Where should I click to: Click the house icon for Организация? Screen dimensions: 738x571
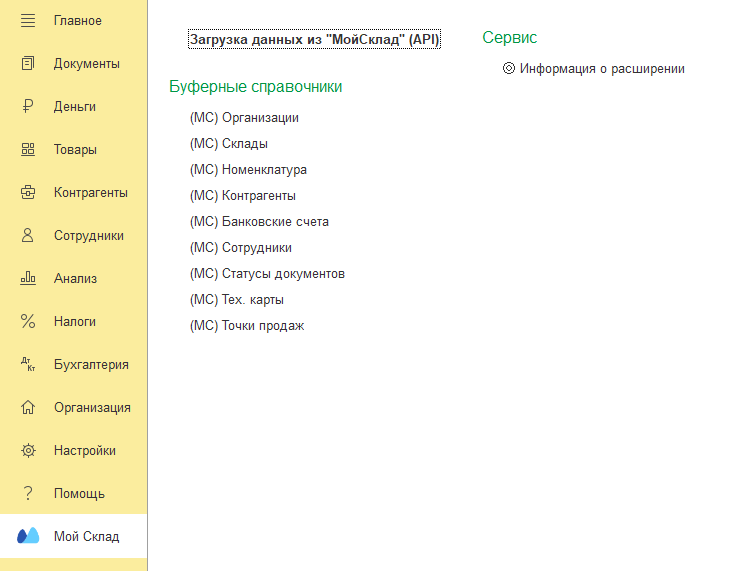pyautogui.click(x=28, y=407)
